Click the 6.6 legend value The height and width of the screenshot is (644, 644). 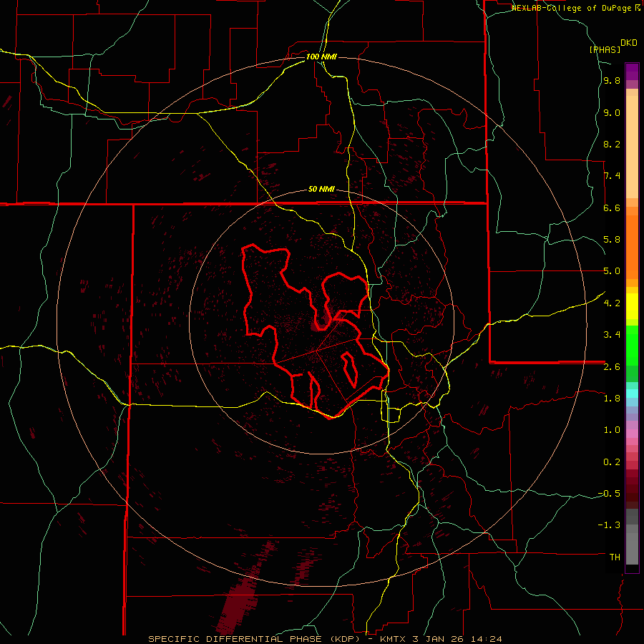point(612,208)
